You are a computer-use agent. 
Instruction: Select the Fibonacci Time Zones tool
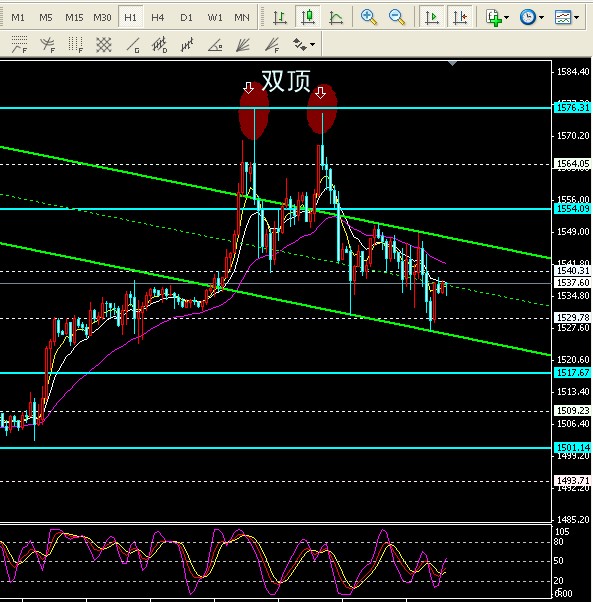tap(76, 45)
